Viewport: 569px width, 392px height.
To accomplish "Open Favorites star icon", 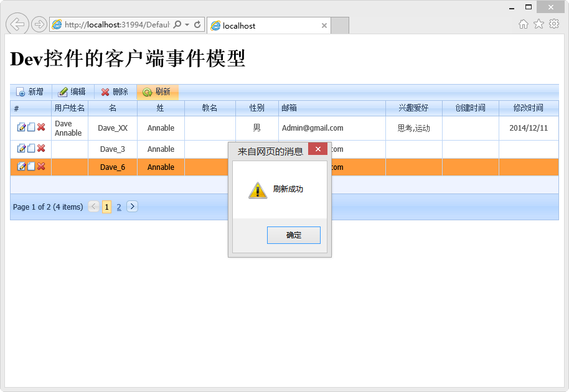I will tap(538, 24).
